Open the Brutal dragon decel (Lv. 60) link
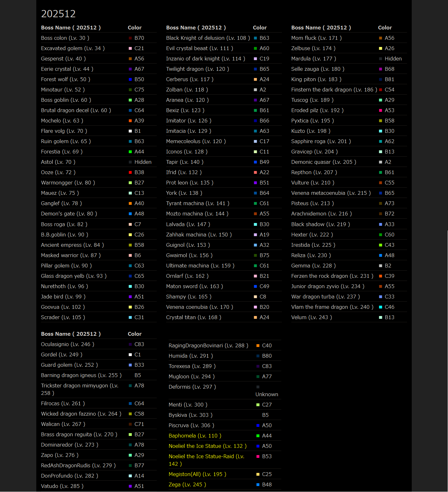 point(76,110)
